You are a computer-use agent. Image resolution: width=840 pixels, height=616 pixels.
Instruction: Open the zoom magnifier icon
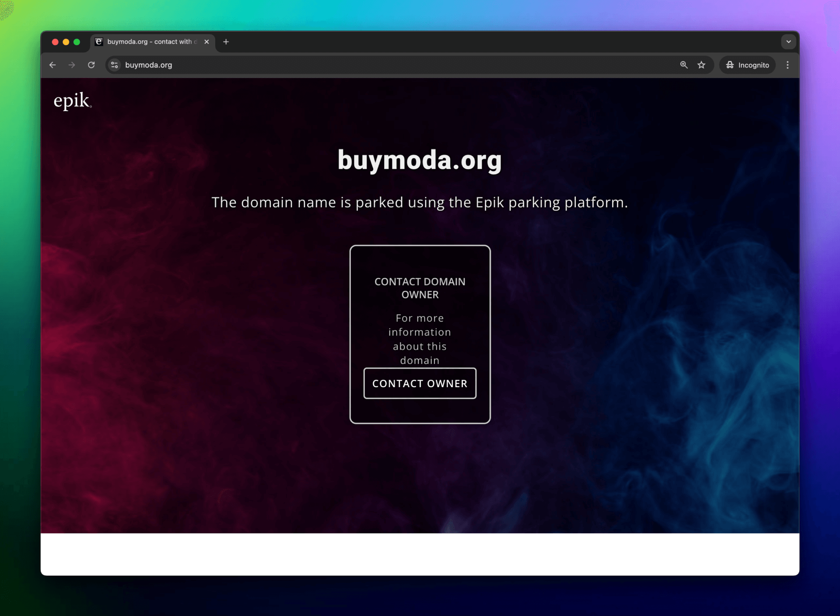(684, 65)
